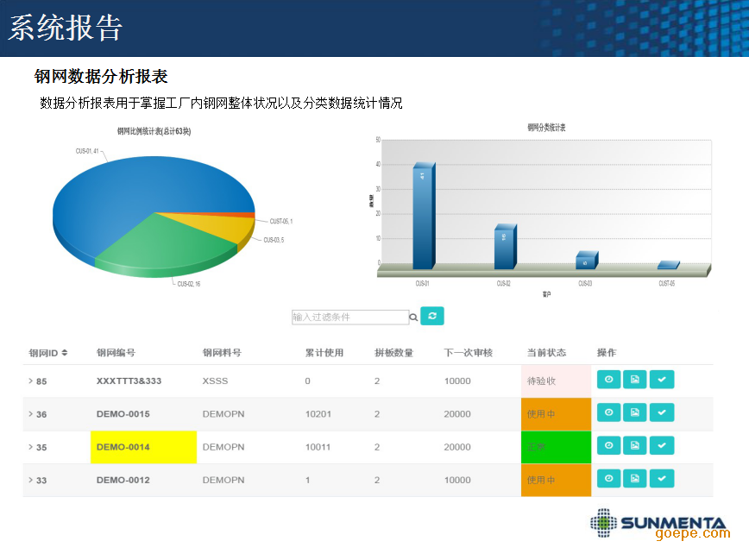This screenshot has height=560, width=749.
Task: Confirm row DEMO-0014 with checkmark button
Action: 662,445
